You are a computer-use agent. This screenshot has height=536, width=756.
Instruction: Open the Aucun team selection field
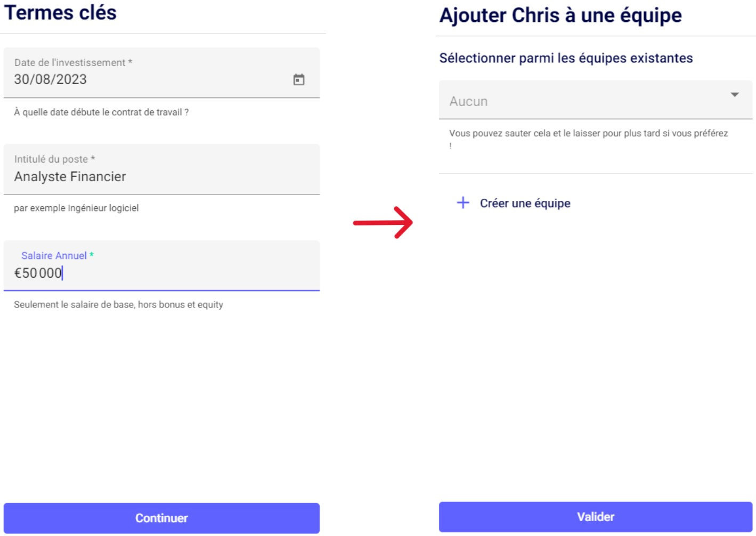coord(586,101)
